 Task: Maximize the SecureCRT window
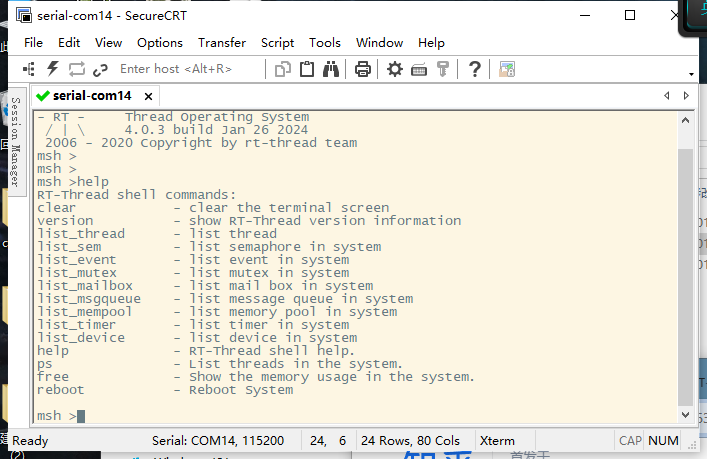(630, 15)
